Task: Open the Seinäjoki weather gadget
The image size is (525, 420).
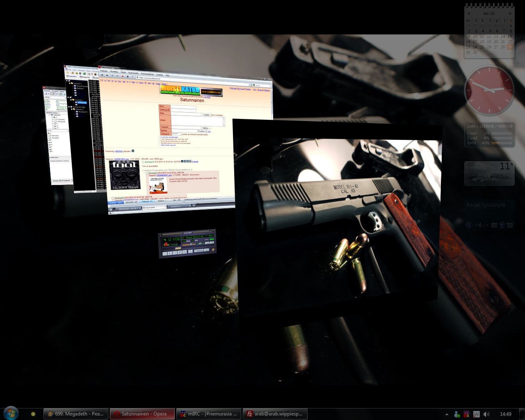Action: coord(489,172)
